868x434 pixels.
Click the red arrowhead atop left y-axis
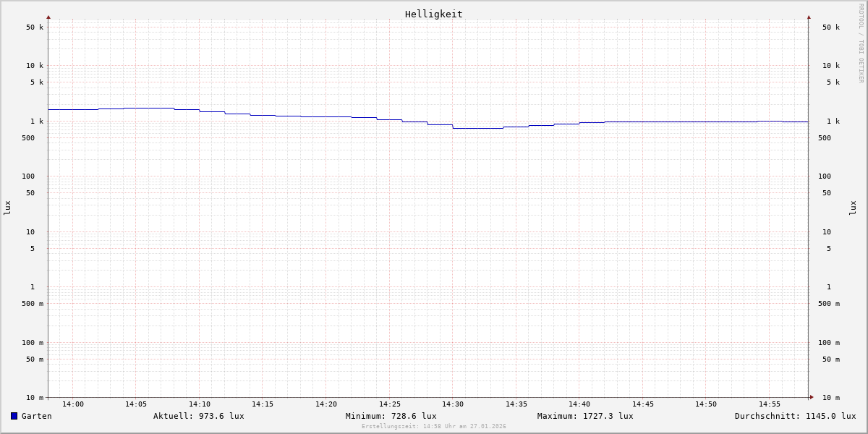point(48,17)
